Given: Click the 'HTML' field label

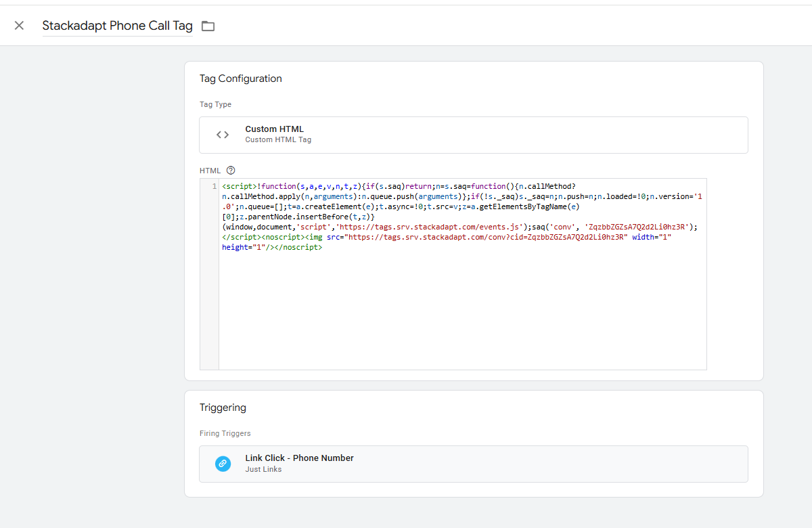Looking at the screenshot, I should (x=210, y=171).
